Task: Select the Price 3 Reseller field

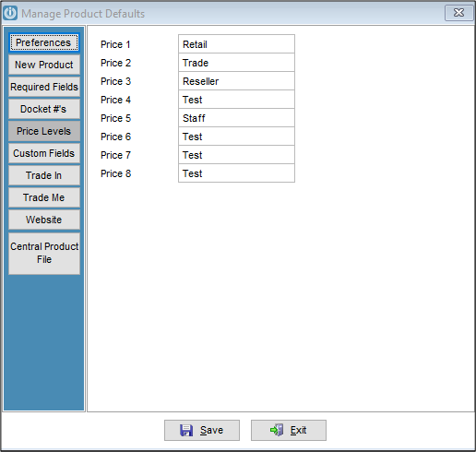Action: [x=236, y=81]
